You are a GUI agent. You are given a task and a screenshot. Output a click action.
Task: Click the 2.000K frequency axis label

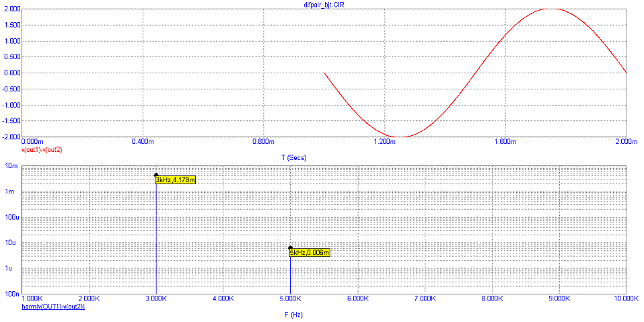pos(89,299)
